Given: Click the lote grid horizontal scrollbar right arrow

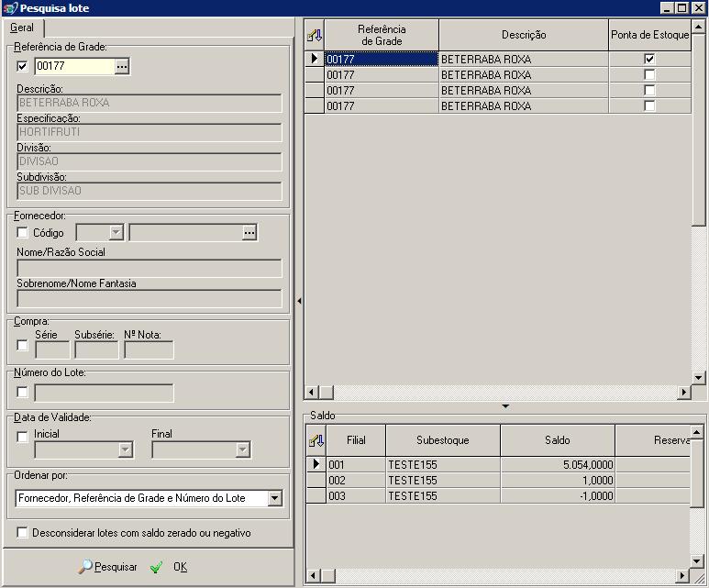Looking at the screenshot, I should pos(683,392).
